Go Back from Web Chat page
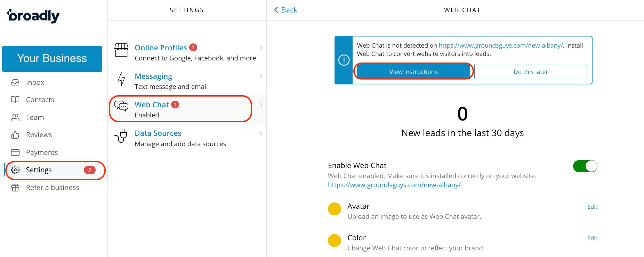The image size is (644, 257). [286, 10]
